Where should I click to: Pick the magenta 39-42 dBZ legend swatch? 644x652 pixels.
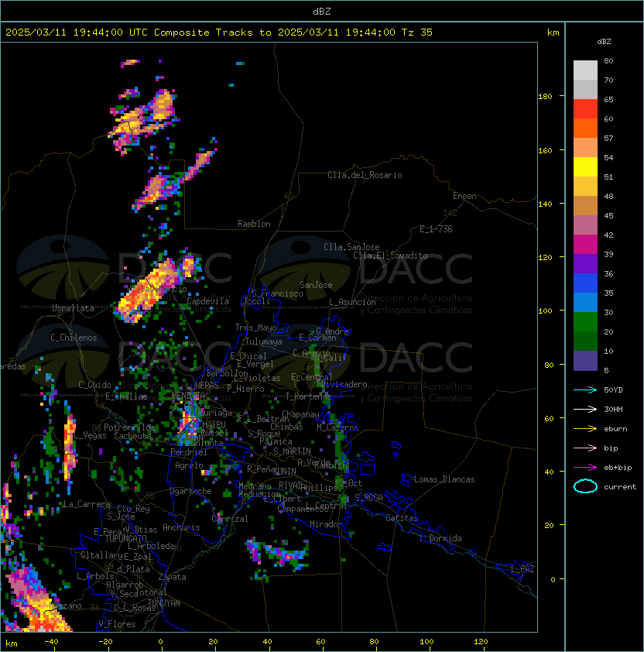pos(585,245)
